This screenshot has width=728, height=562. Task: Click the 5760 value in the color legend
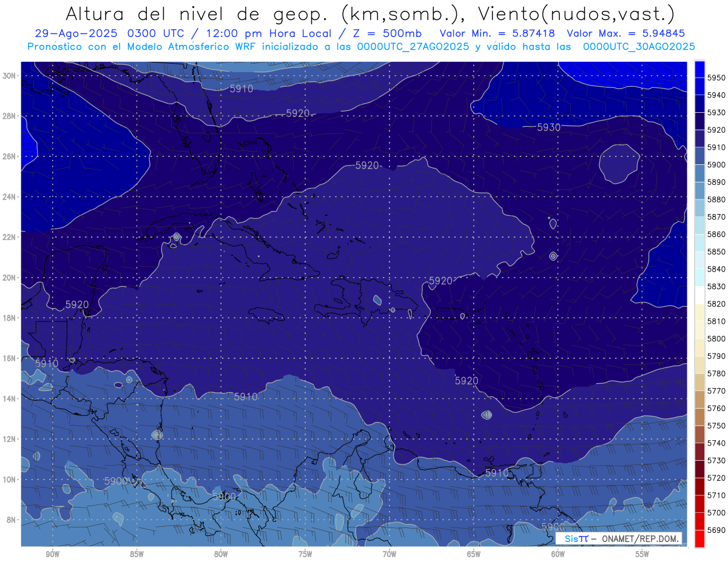pyautogui.click(x=716, y=408)
